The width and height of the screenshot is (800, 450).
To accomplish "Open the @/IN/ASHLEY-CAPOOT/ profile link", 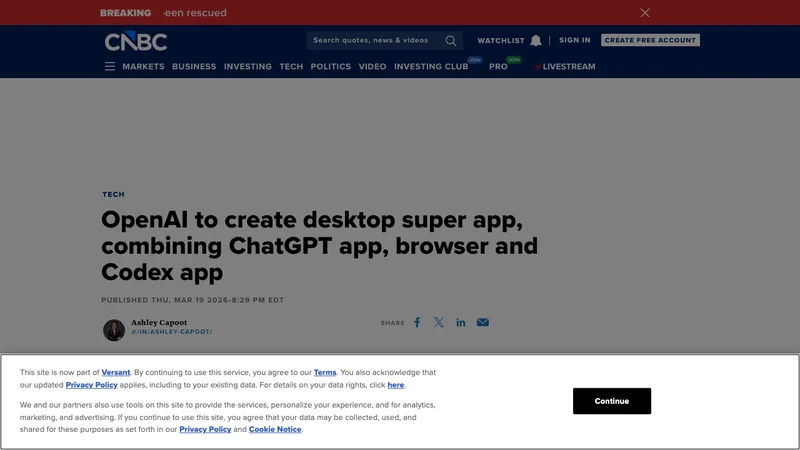I will click(x=171, y=332).
